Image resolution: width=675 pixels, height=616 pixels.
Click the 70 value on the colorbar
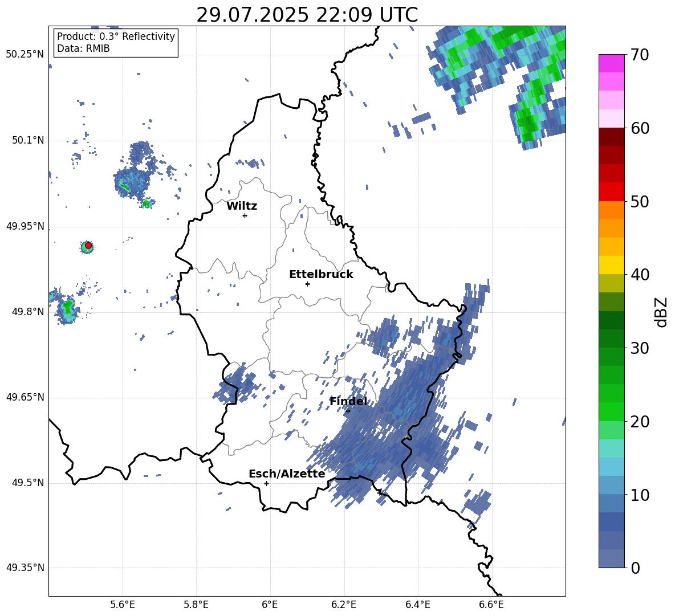pos(640,55)
